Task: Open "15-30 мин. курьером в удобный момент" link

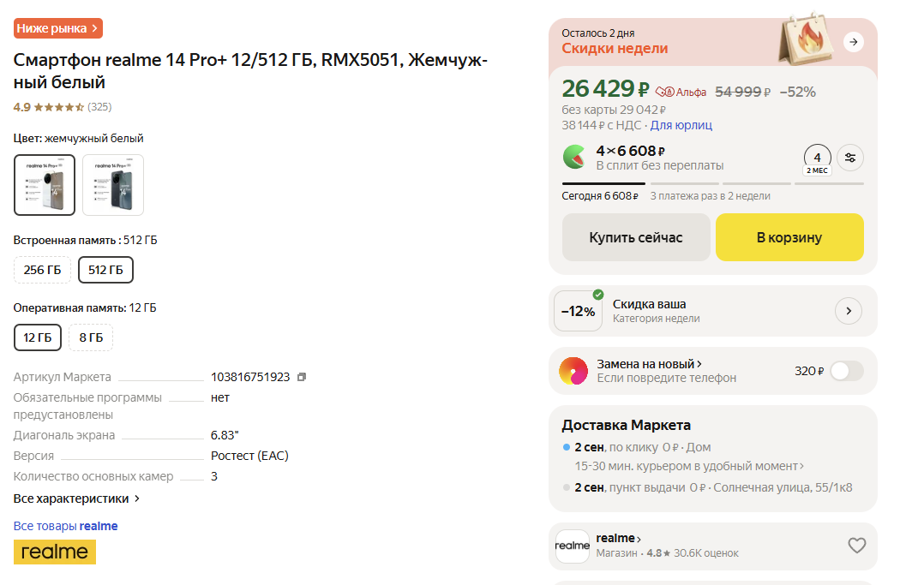Action: [689, 466]
